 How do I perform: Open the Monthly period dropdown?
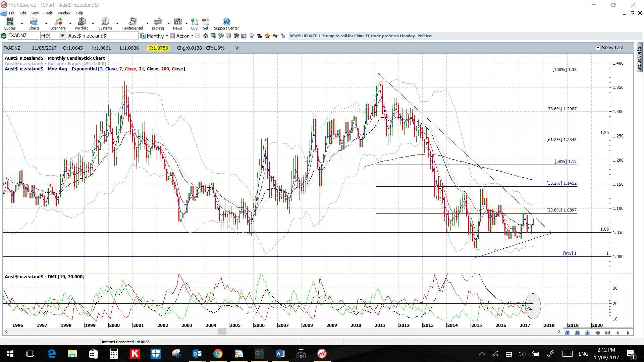pyautogui.click(x=154, y=36)
